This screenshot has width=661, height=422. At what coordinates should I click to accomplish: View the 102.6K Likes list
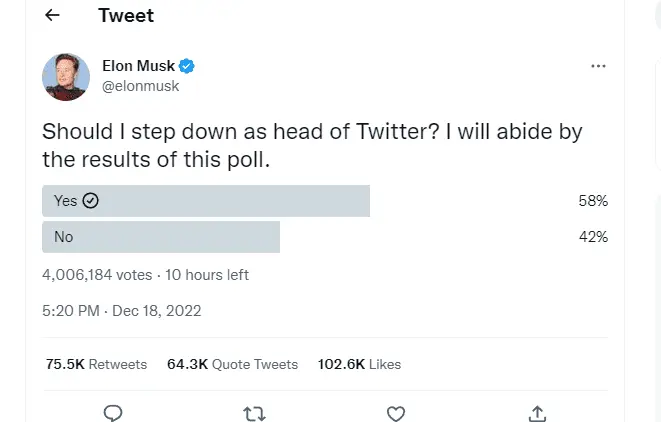[x=359, y=364]
